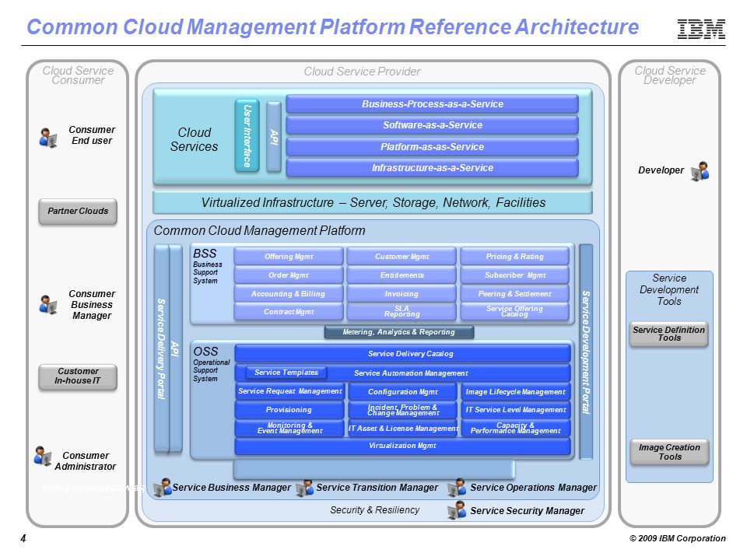The image size is (747, 560).
Task: Click the Developer person icon
Action: (700, 171)
